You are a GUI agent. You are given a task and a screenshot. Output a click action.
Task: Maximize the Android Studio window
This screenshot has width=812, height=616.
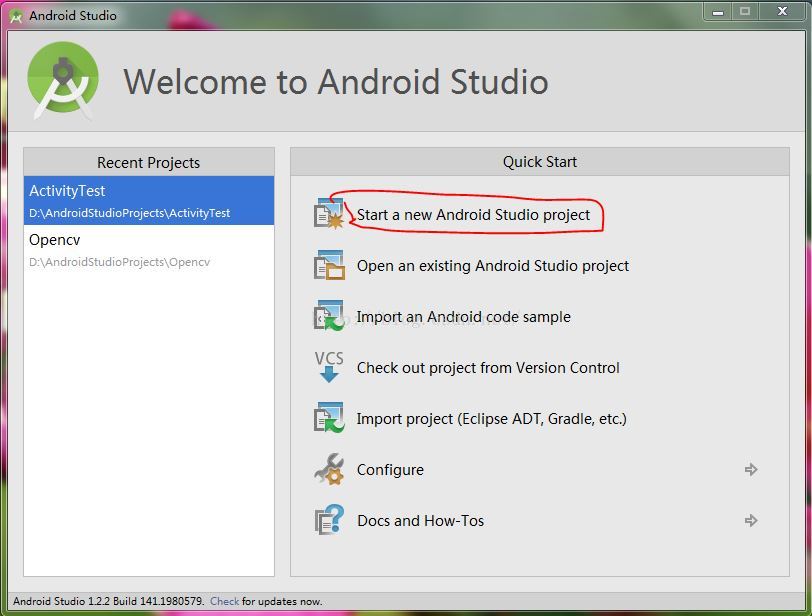click(745, 11)
